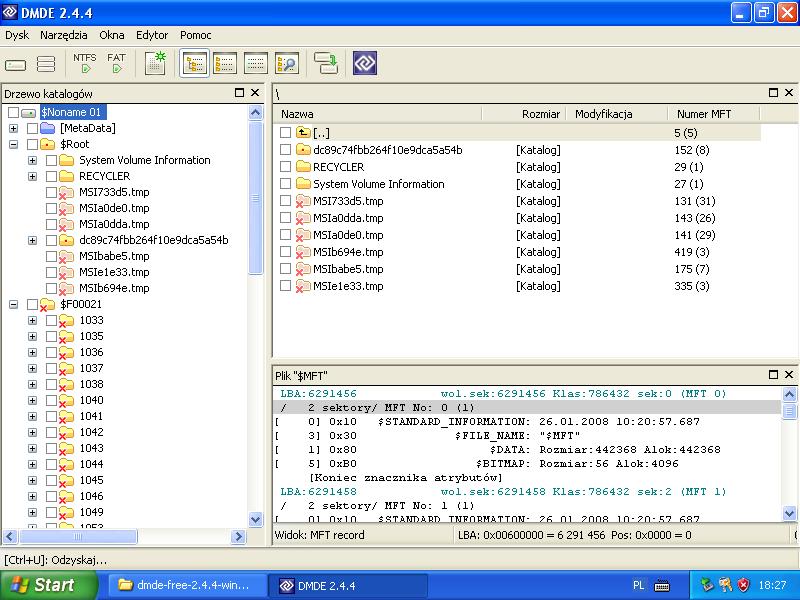Open the partitions stack toolbar icon
Screen dimensions: 800x600
point(46,64)
